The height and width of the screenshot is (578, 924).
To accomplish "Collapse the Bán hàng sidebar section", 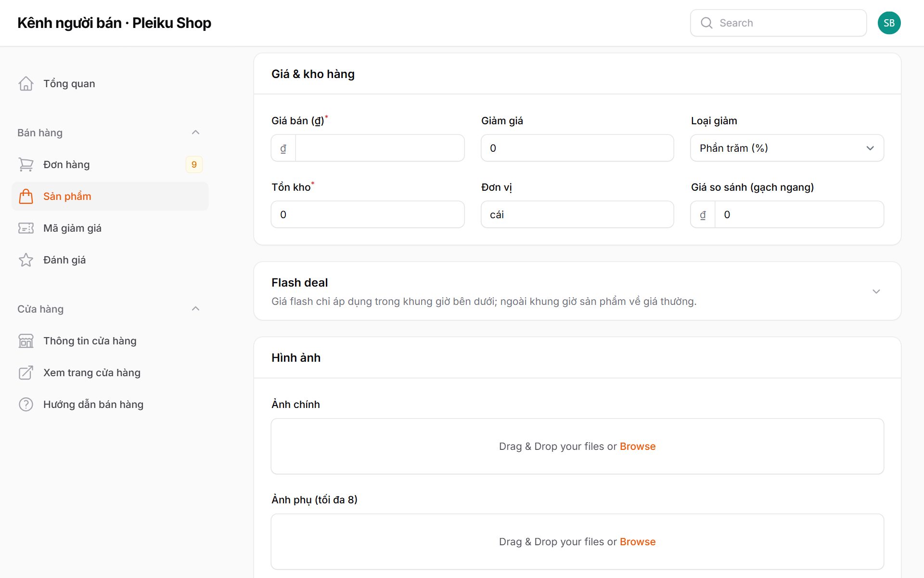I will click(195, 132).
